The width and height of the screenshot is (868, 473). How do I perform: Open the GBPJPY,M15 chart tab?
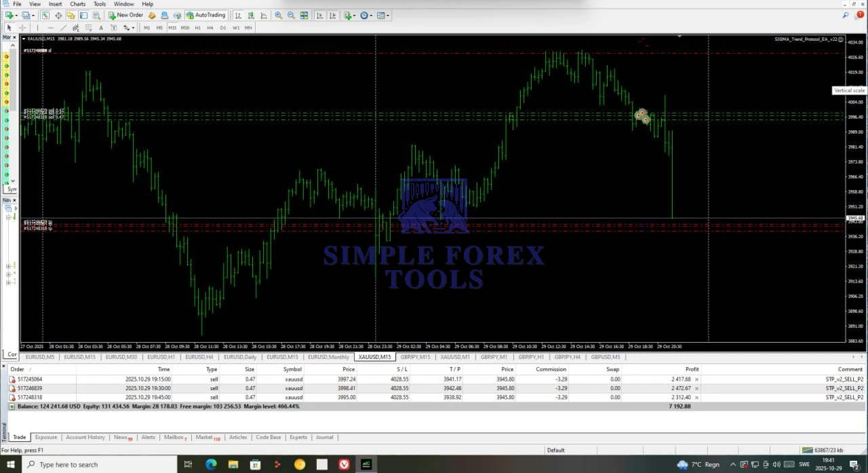[x=415, y=357]
